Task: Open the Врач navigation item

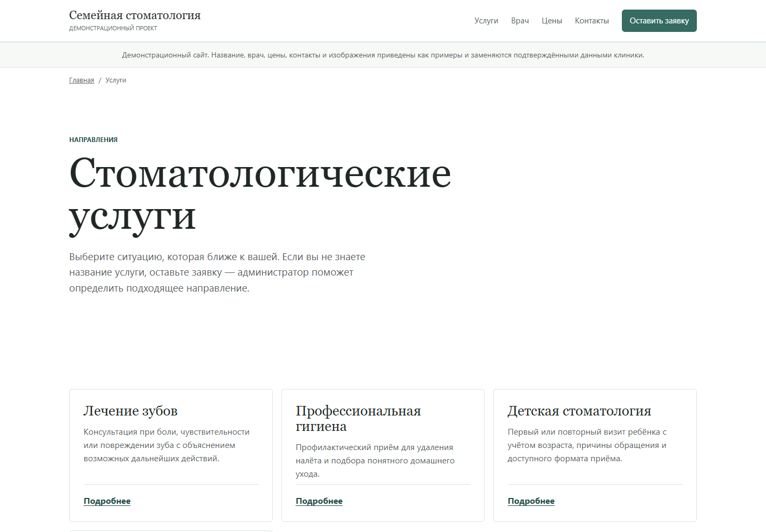Action: pos(520,21)
